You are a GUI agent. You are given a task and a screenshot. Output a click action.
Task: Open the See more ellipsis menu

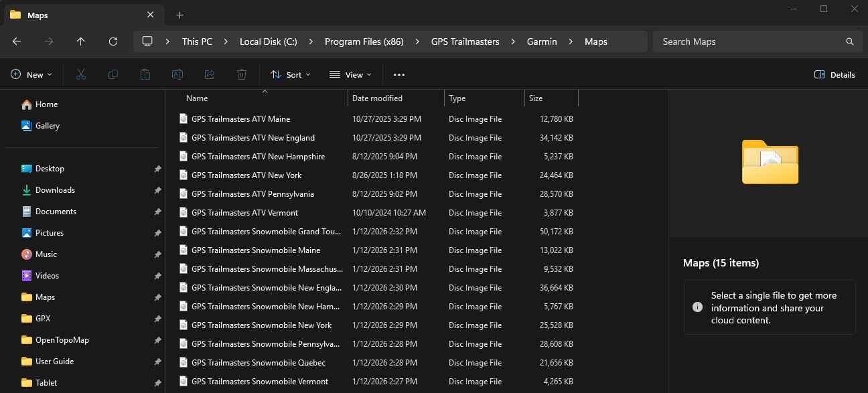(x=399, y=75)
